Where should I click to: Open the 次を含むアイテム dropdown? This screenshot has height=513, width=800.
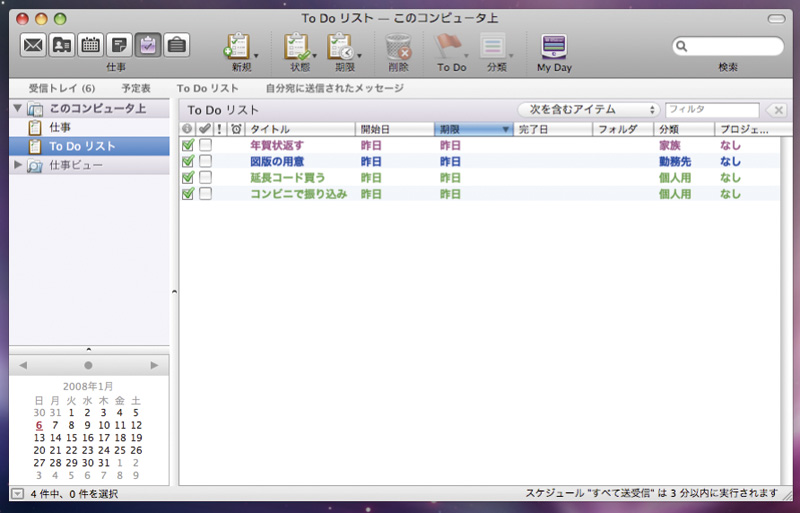coord(589,110)
